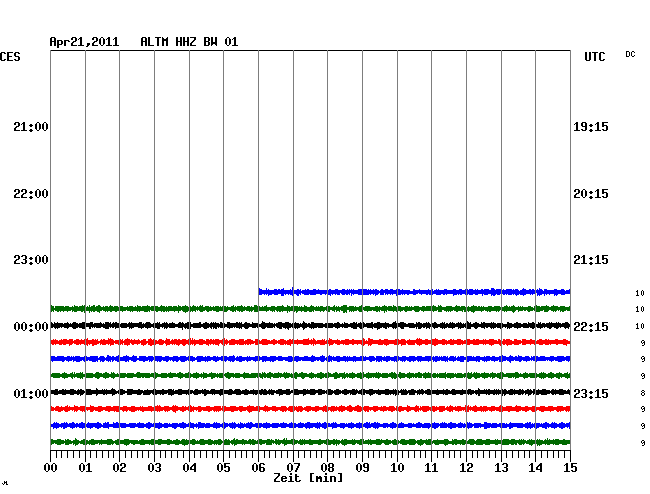Select minute label 01 on the Zeit axis
The width and height of the screenshot is (650, 494).
[85, 468]
